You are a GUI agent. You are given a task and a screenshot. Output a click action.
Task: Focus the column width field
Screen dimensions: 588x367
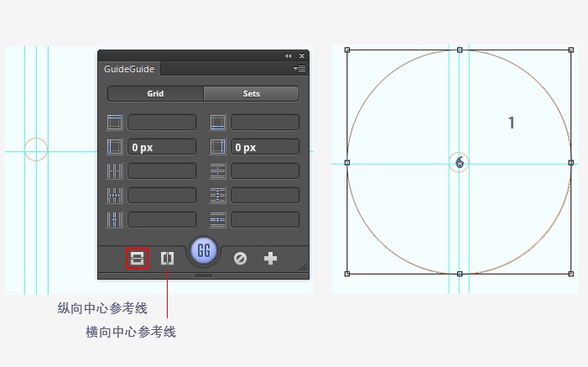coord(162,196)
